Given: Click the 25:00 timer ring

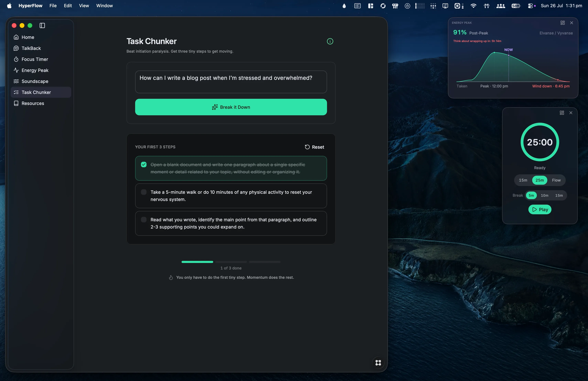Looking at the screenshot, I should (x=540, y=142).
